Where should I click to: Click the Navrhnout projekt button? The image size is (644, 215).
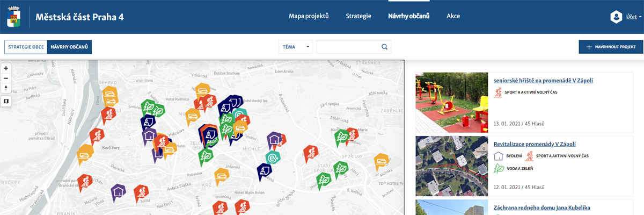611,47
